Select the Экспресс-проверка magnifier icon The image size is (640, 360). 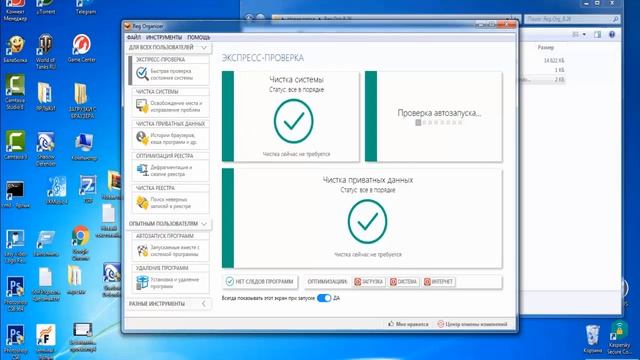(x=142, y=73)
